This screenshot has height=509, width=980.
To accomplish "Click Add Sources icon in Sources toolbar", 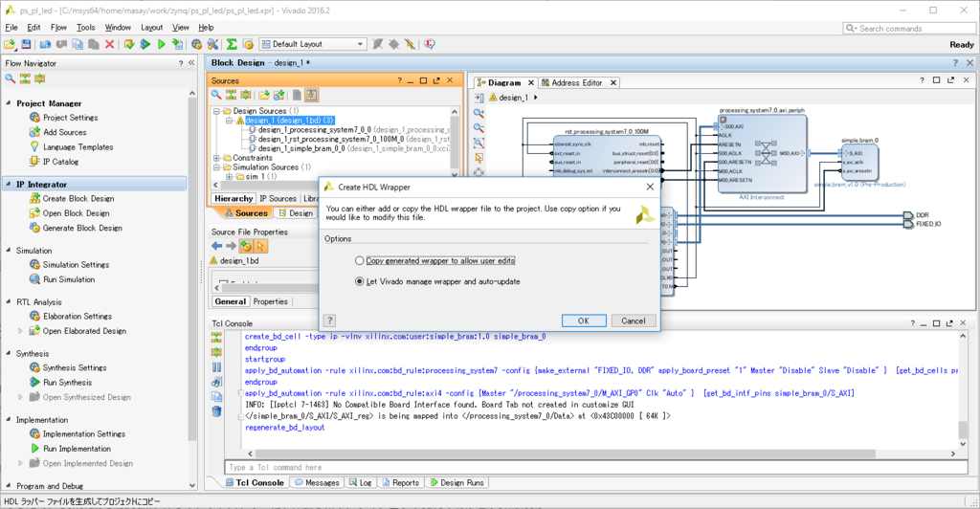I will click(279, 95).
